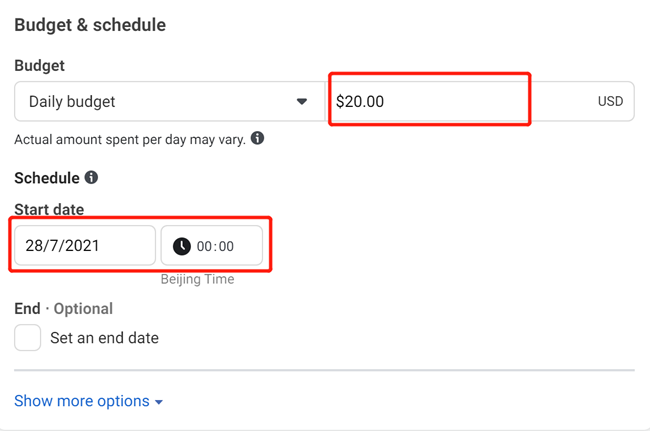
Task: Click the clock icon in start time
Action: [181, 246]
